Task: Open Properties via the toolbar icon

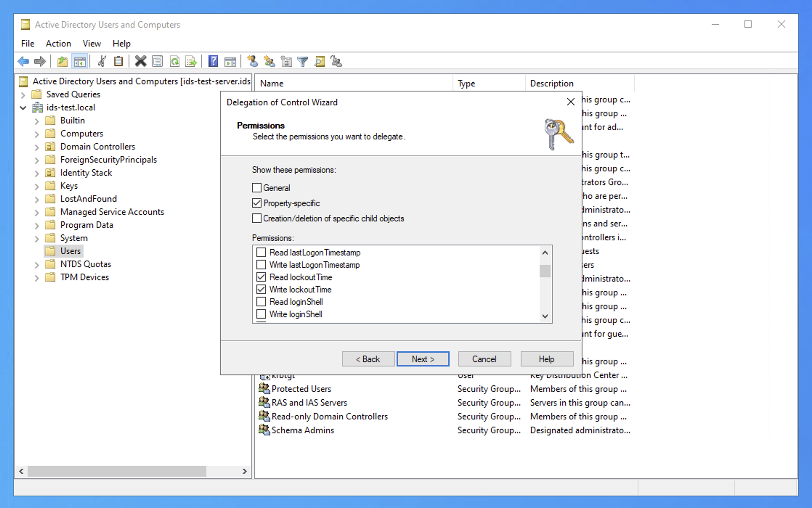Action: point(157,61)
